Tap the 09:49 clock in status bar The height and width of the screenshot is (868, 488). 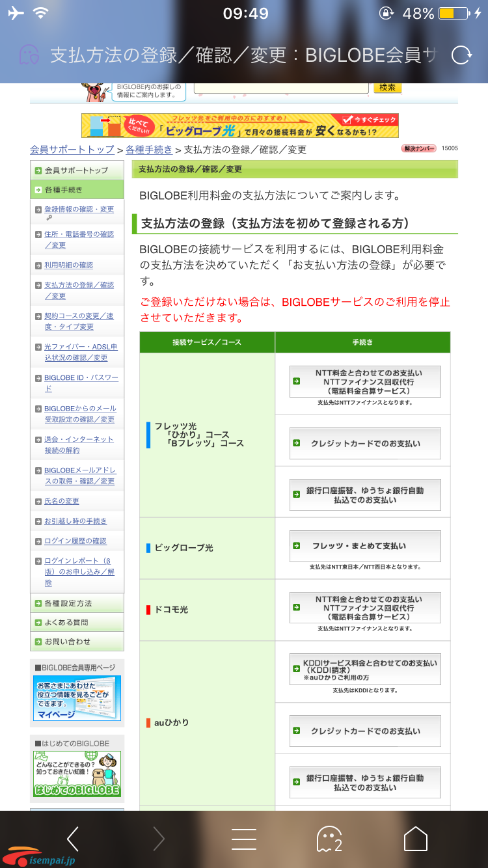click(245, 14)
